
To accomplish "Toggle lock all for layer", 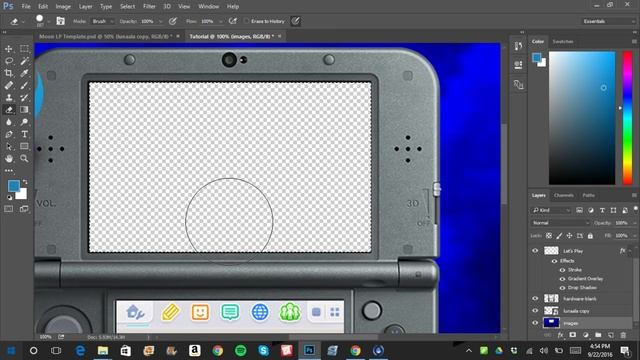I will click(x=590, y=236).
